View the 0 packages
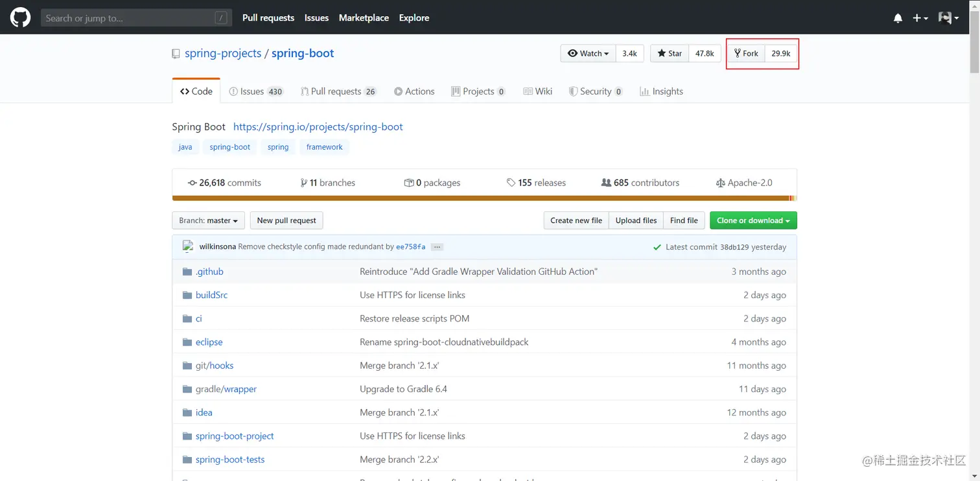Viewport: 980px width, 481px height. (x=432, y=183)
